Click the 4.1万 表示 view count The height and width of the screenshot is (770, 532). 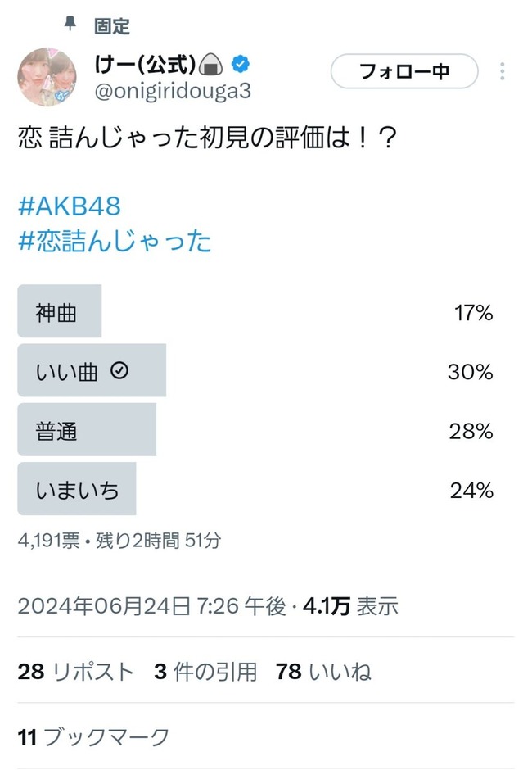350,606
